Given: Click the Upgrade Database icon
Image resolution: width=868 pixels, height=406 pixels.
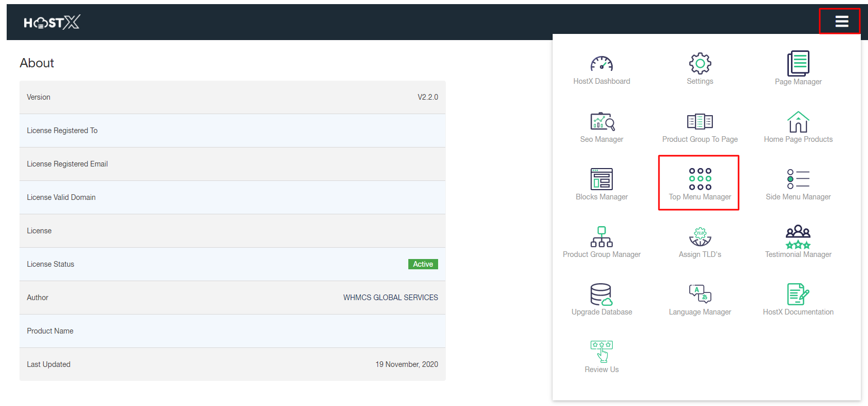Looking at the screenshot, I should [601, 294].
